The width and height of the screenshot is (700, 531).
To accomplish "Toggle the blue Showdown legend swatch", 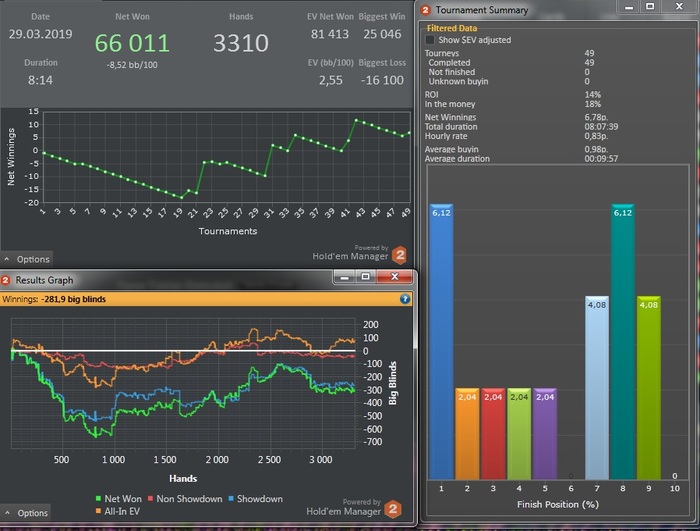I will tap(231, 499).
